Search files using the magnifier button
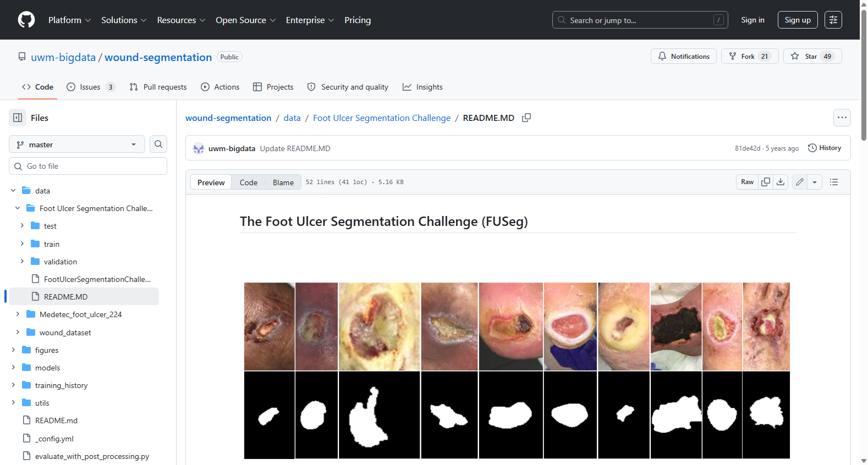Screen dimensions: 868x465 (158, 144)
